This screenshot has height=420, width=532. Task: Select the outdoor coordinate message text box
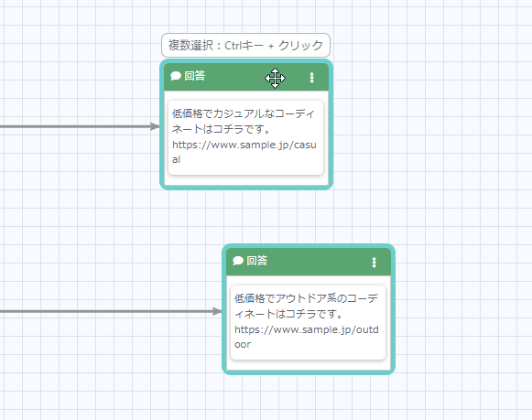308,322
